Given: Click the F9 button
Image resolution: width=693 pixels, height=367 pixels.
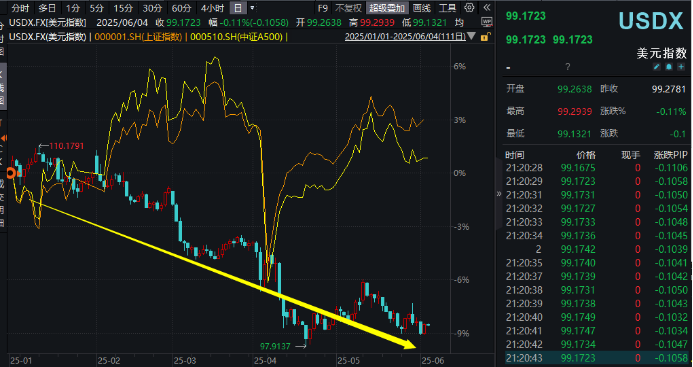Looking at the screenshot, I should tap(323, 8).
